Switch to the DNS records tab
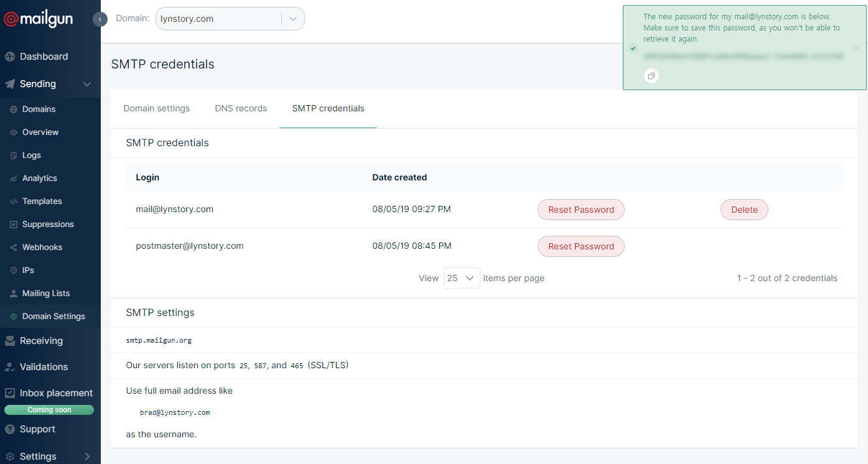868x464 pixels. pos(241,108)
